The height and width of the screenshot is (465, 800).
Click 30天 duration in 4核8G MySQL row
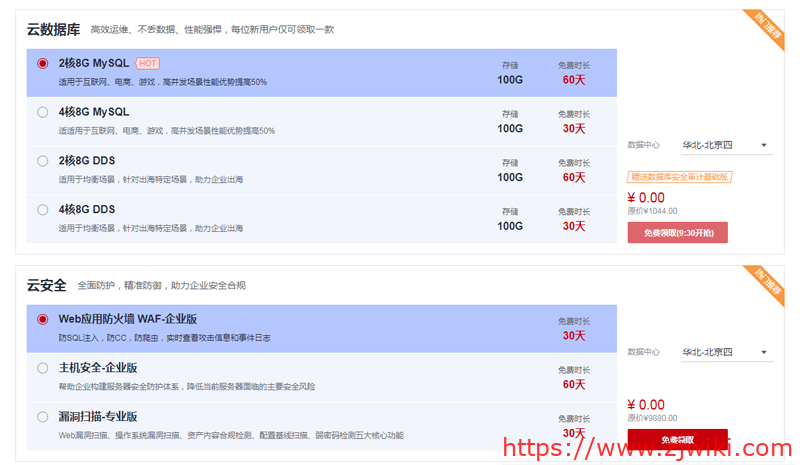click(x=574, y=129)
